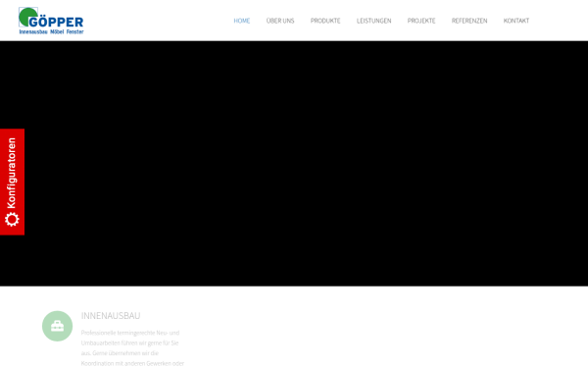Navigate to PROJEKTE

[421, 21]
